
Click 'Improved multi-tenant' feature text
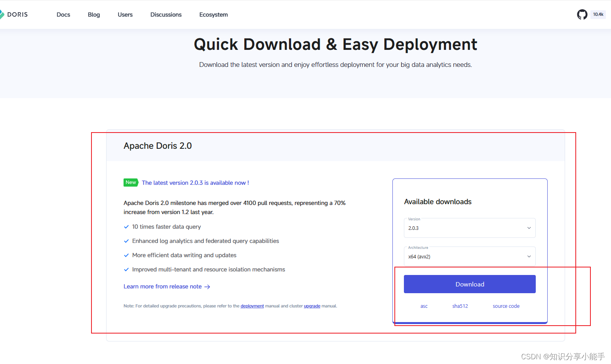click(x=209, y=269)
